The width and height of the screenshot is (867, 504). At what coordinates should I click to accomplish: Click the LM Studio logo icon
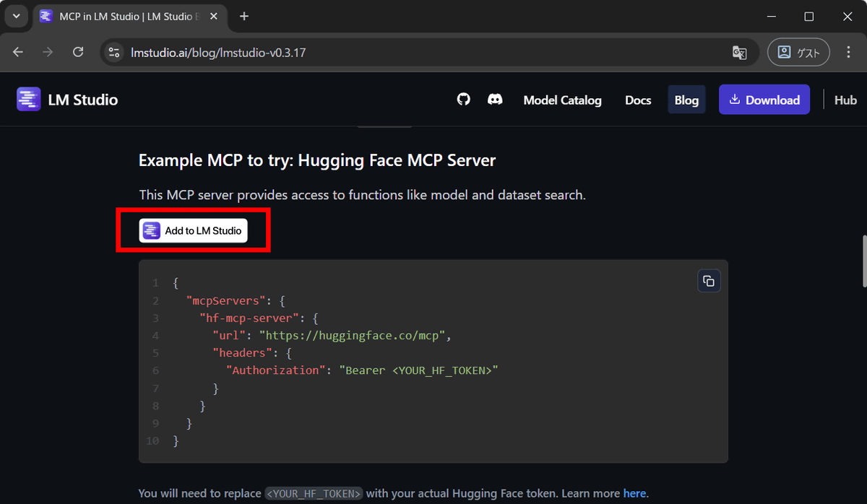[x=29, y=100]
